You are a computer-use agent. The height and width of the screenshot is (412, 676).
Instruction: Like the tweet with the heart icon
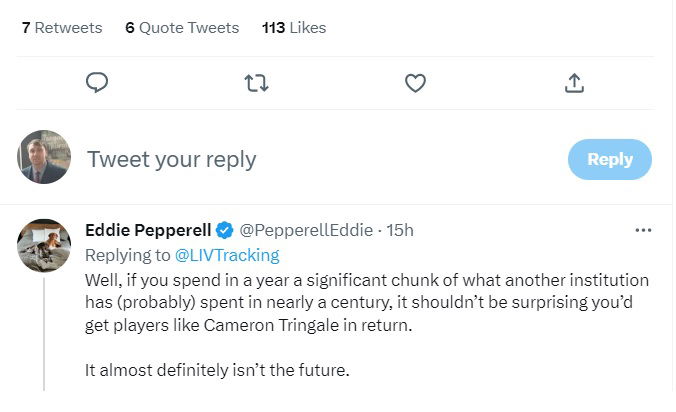(x=415, y=83)
